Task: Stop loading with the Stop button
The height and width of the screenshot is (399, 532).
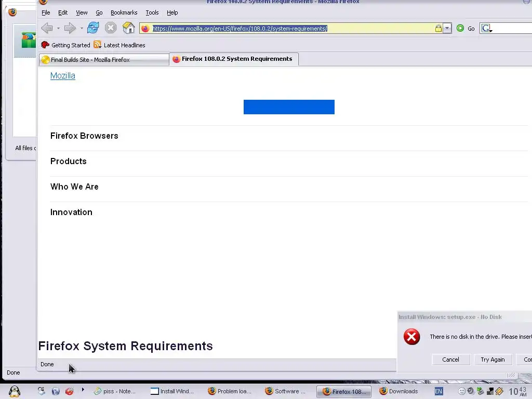Action: 111,28
